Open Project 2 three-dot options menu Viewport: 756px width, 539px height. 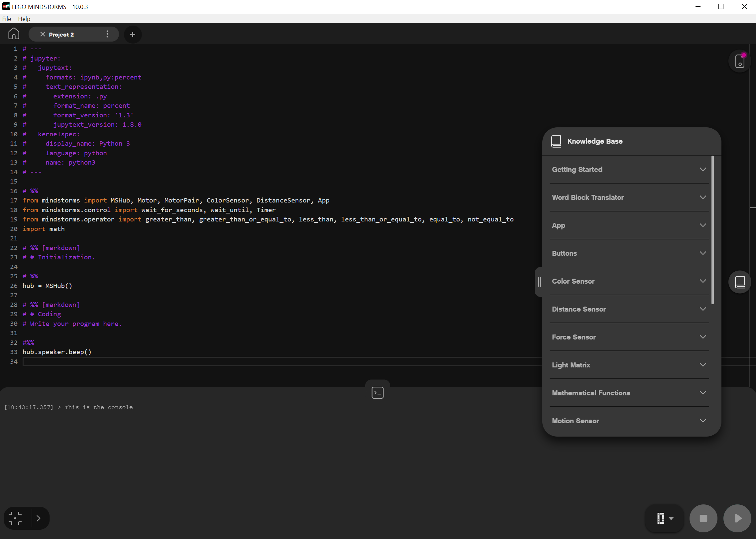107,34
